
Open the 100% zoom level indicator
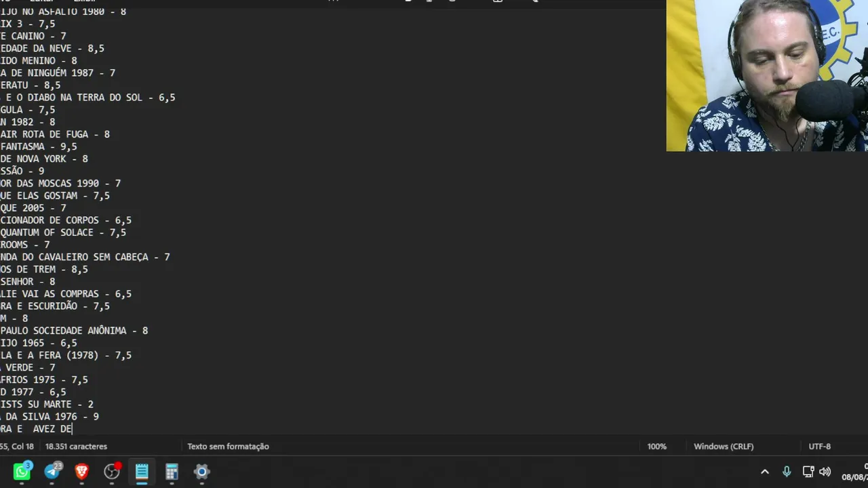(x=656, y=447)
